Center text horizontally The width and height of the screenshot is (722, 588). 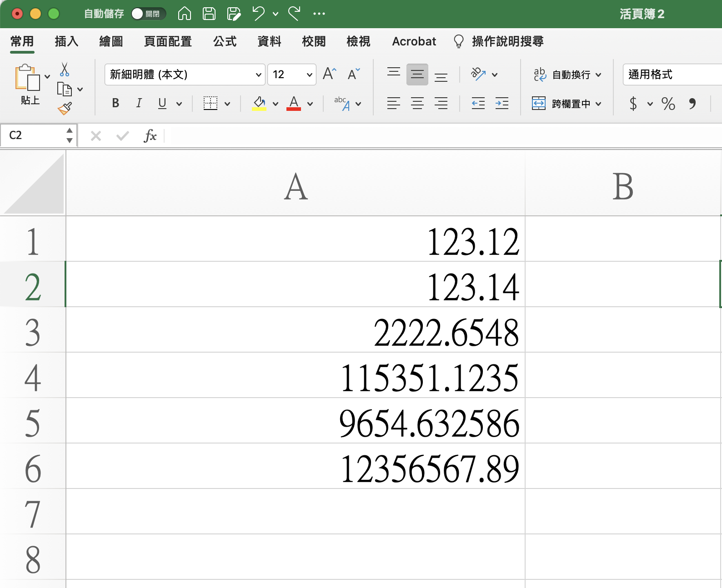417,104
